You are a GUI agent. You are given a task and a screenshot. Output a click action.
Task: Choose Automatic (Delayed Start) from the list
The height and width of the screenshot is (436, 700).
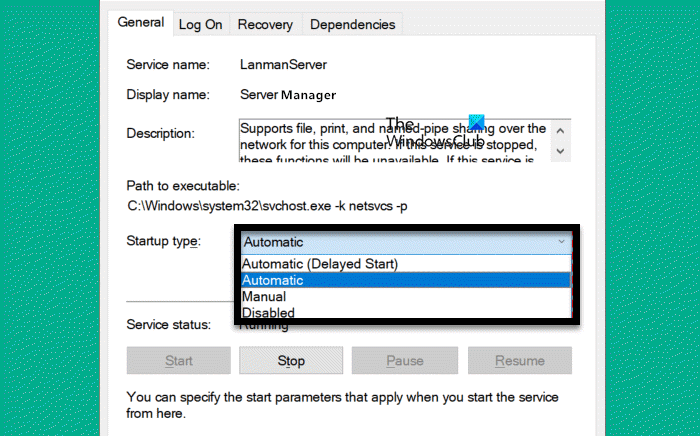[320, 264]
